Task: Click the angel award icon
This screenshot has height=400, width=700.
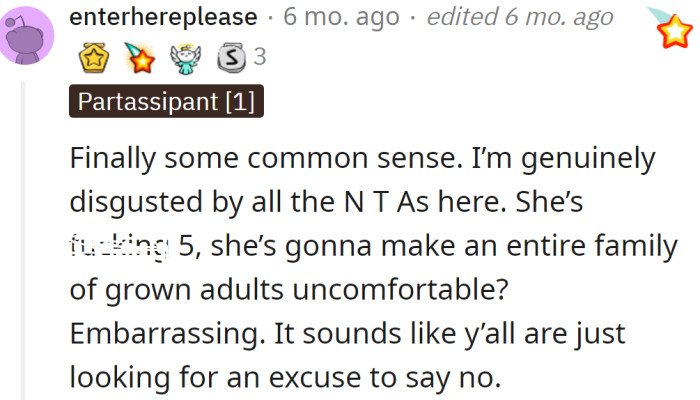Action: pyautogui.click(x=186, y=58)
